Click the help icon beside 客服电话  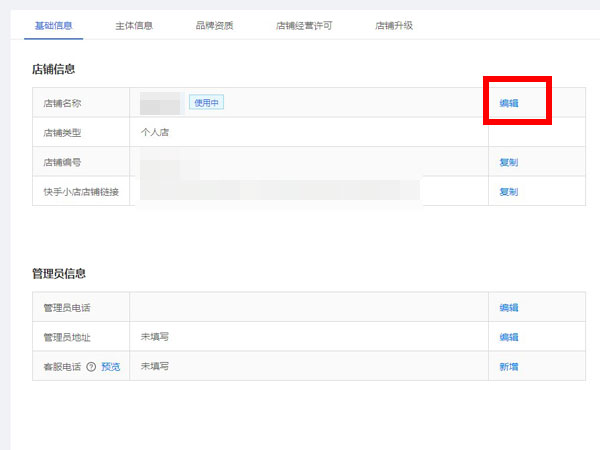pos(91,366)
